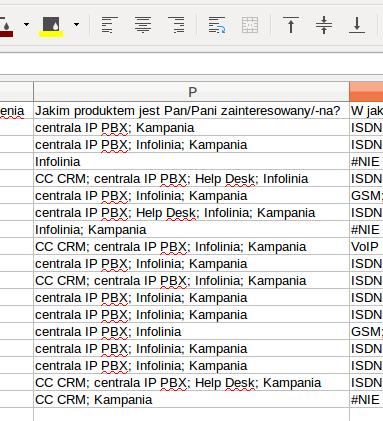383x421 pixels.
Task: Select column P by its header
Action: tap(191, 92)
